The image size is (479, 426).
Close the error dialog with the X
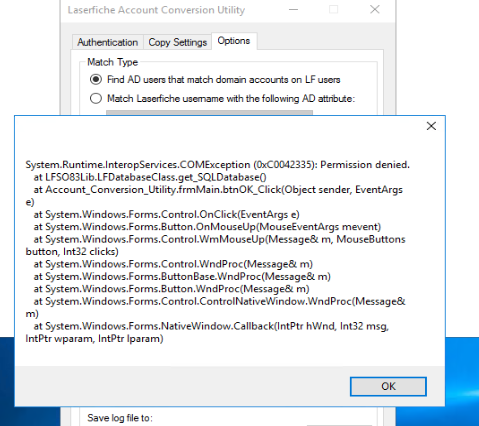431,126
